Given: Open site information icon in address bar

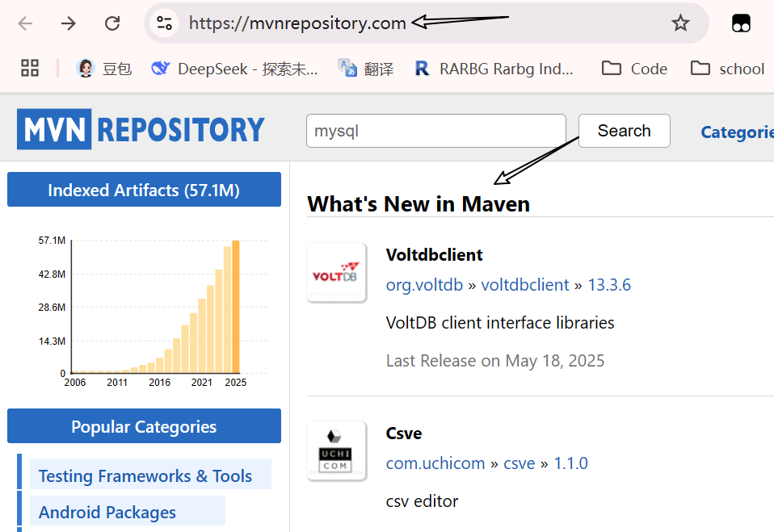Looking at the screenshot, I should [164, 23].
